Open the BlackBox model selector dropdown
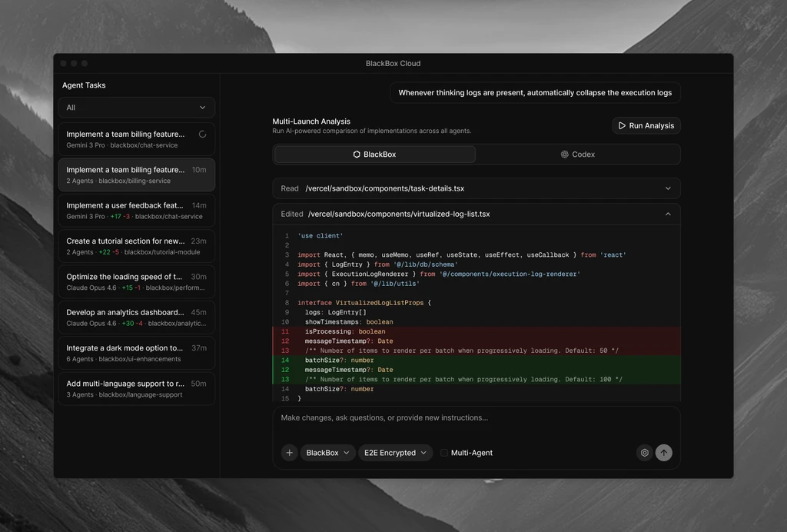 327,453
